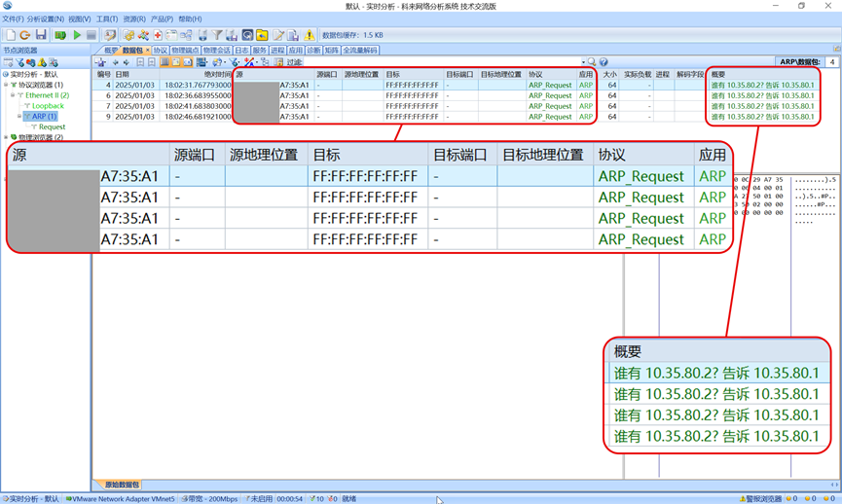Click the new project blank page icon
842x504 pixels.
10,35
